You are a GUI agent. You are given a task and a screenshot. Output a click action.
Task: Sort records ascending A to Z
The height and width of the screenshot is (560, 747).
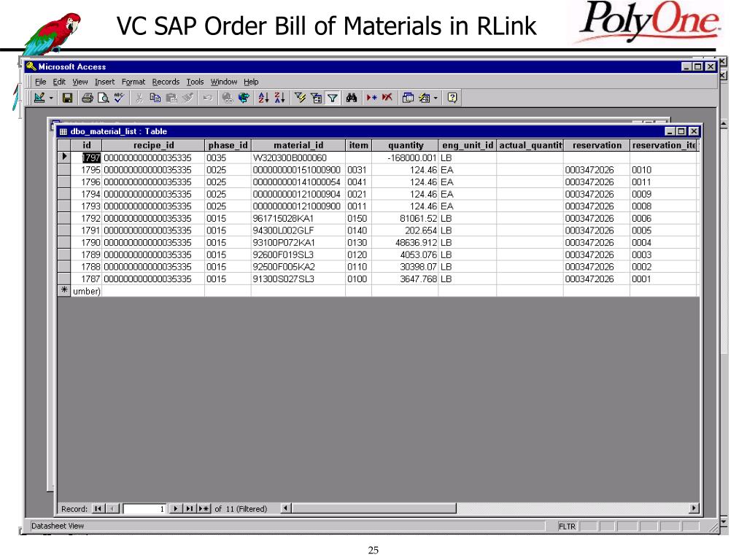[x=263, y=98]
